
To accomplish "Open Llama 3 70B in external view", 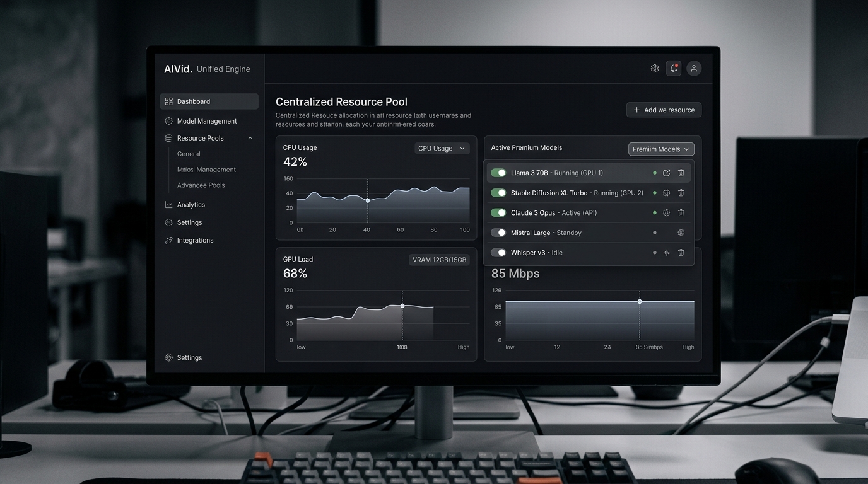I will click(x=666, y=173).
